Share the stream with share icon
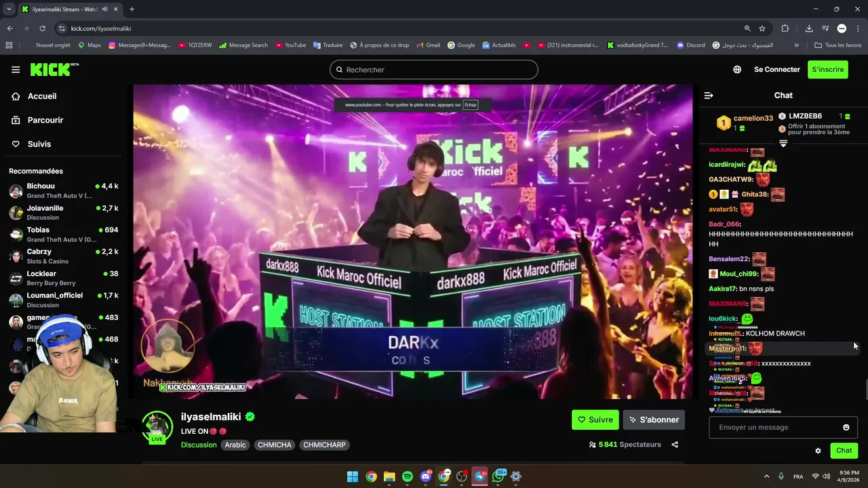 [675, 445]
